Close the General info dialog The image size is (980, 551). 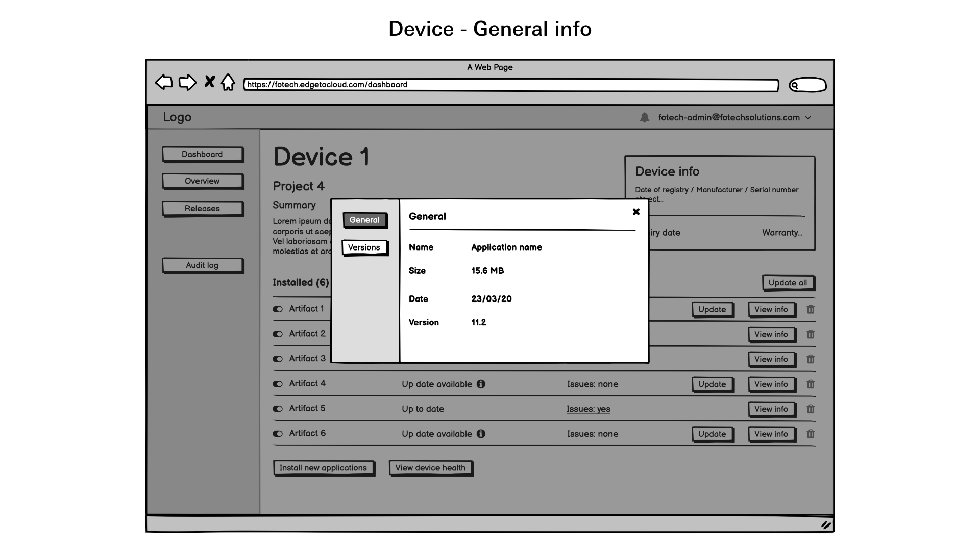[636, 212]
